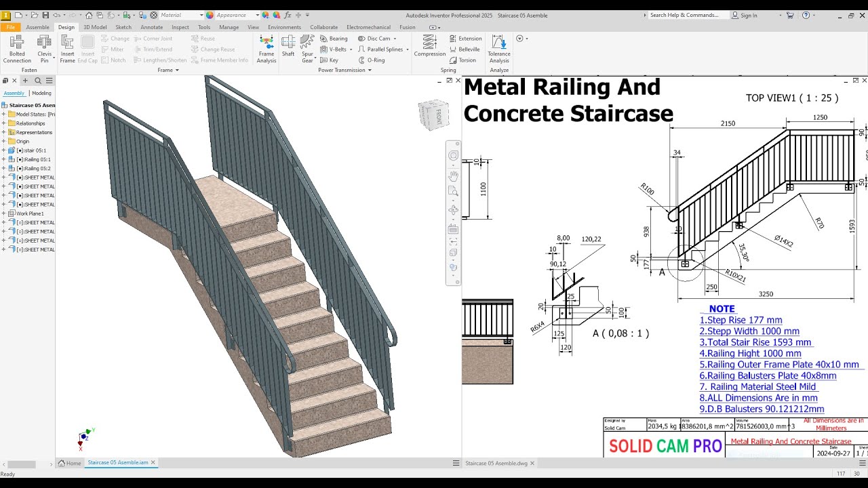Open the Environments ribbon tab
This screenshot has height=488, width=868.
pyautogui.click(x=284, y=27)
